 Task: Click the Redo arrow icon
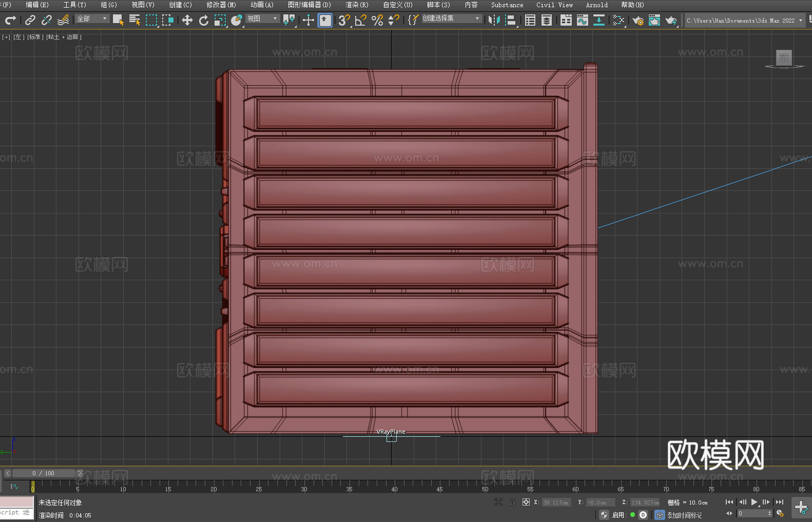(x=10, y=20)
